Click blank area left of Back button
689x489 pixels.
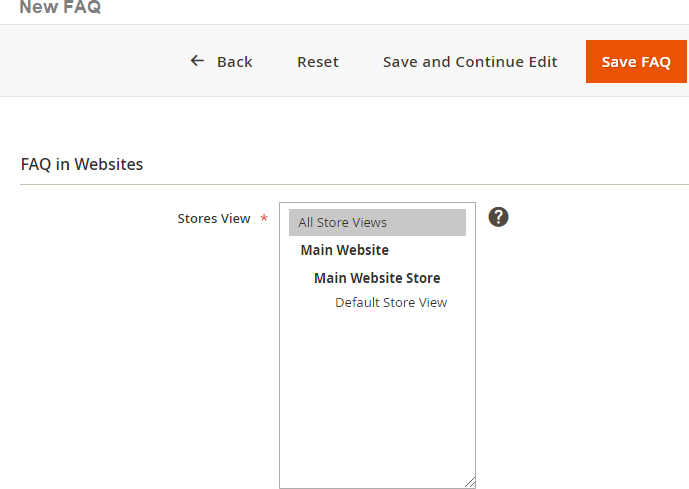90,62
